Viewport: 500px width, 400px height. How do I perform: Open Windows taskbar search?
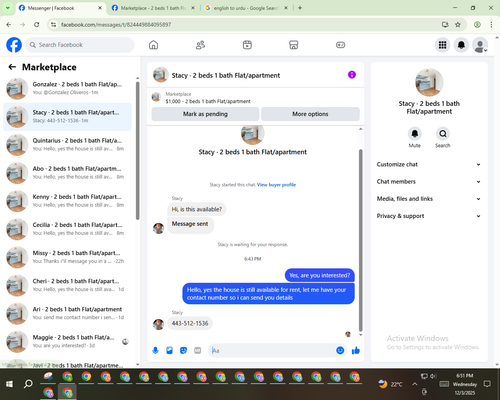pyautogui.click(x=28, y=384)
